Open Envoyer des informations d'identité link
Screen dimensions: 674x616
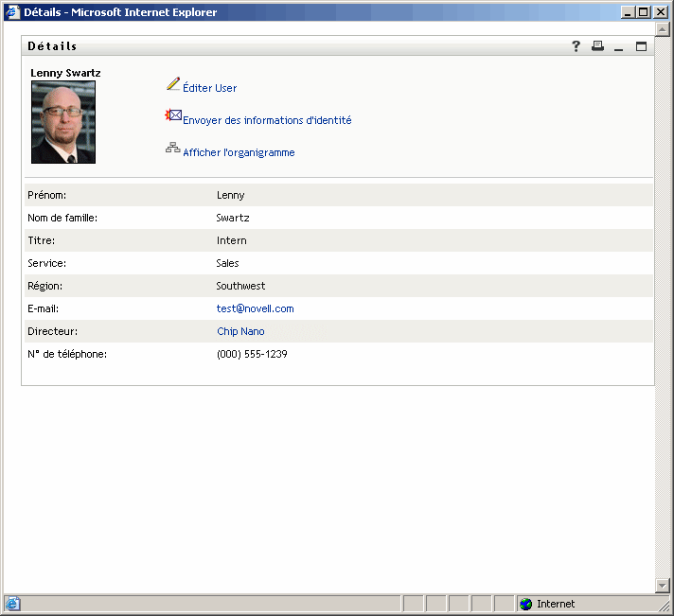click(267, 120)
